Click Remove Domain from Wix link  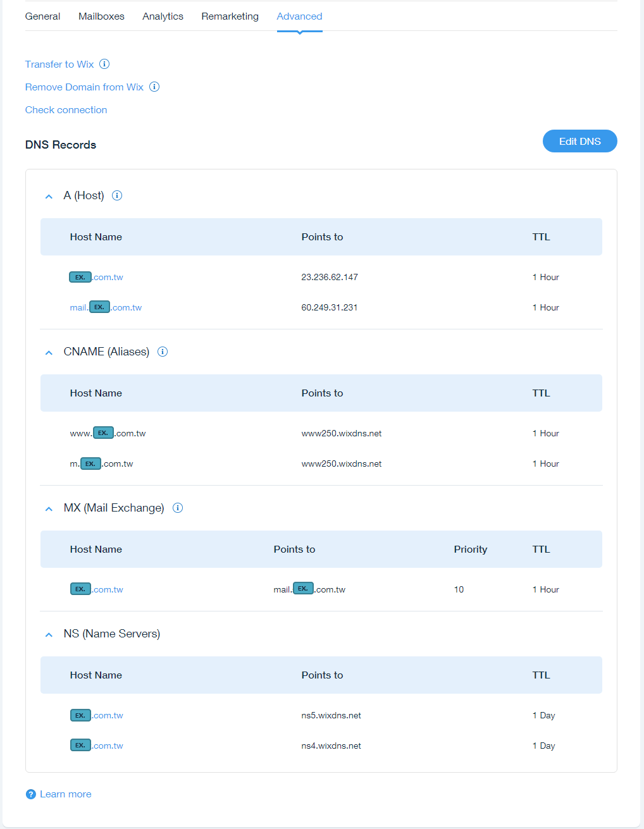84,87
